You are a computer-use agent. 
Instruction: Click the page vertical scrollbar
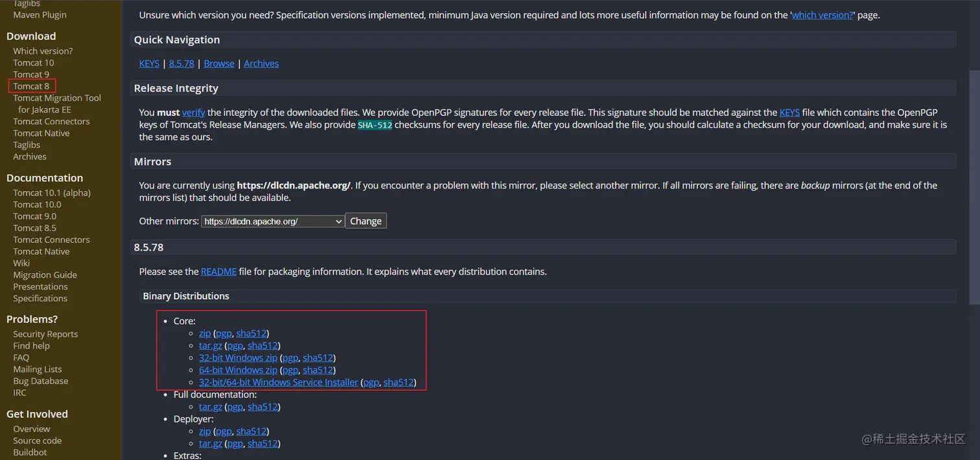[975, 188]
